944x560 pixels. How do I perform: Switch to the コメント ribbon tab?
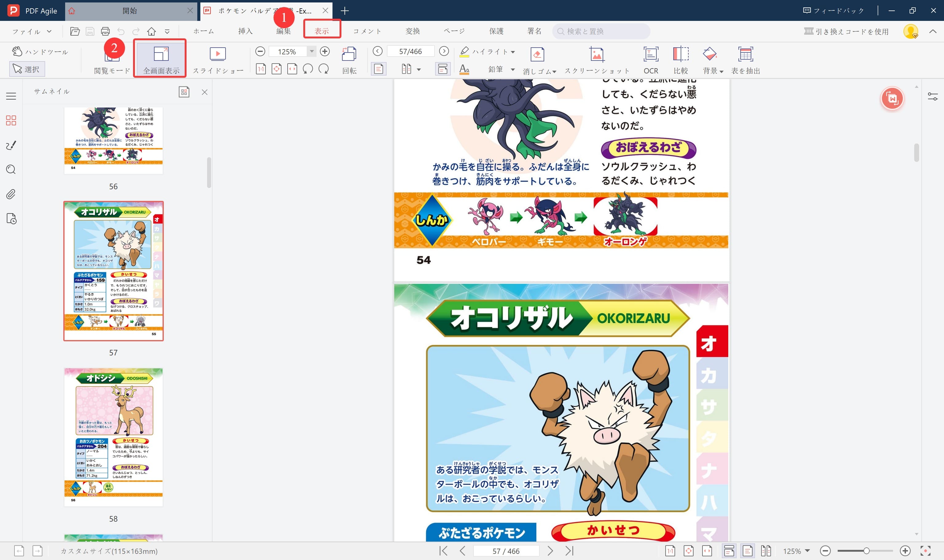367,31
